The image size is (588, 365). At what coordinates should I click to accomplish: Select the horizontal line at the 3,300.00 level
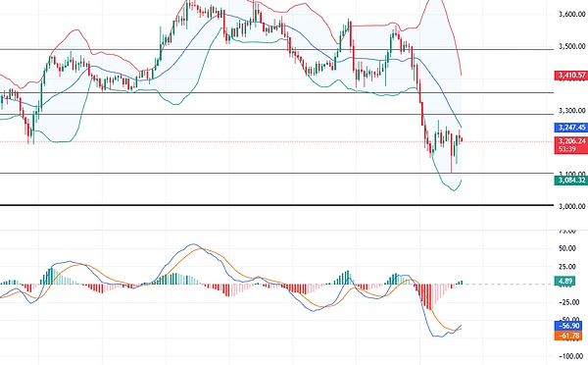[x=276, y=114]
